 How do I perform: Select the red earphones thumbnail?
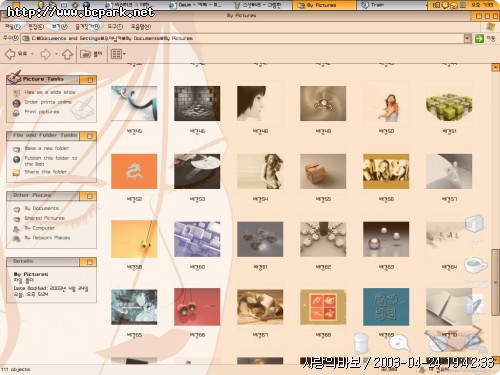(x=197, y=307)
